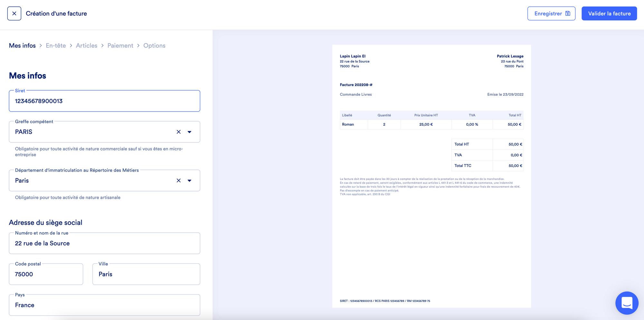
Task: Switch to the En-tête step
Action: [x=55, y=45]
